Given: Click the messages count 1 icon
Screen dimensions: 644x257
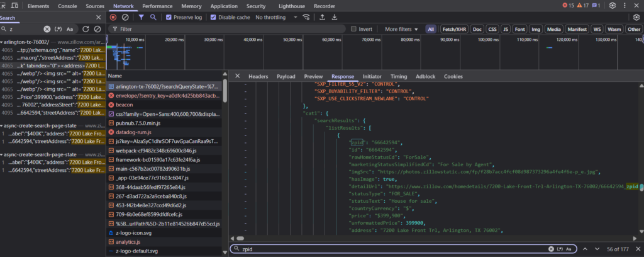Looking at the screenshot, I should click(596, 6).
